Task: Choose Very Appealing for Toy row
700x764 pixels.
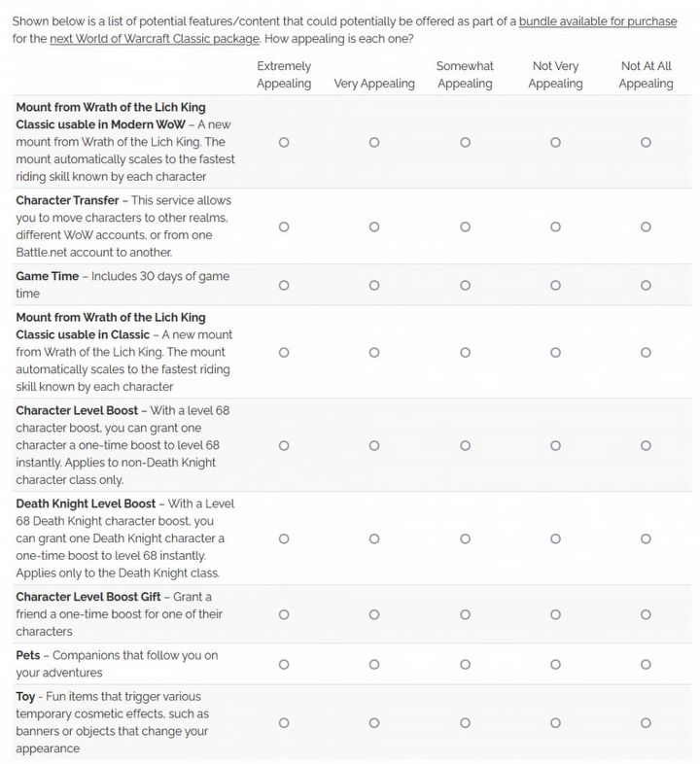Action: click(374, 723)
